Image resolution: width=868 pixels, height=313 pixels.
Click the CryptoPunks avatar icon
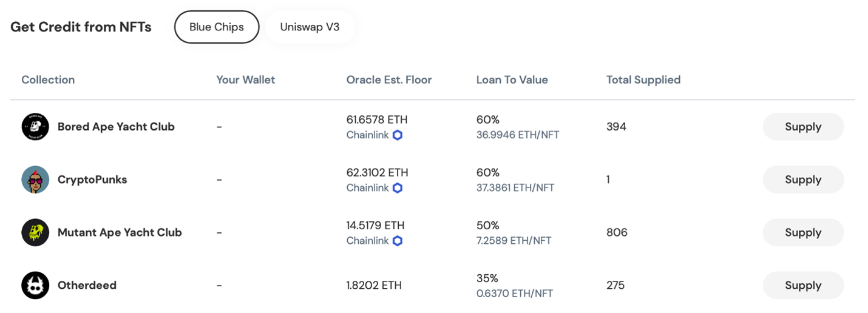coord(35,180)
